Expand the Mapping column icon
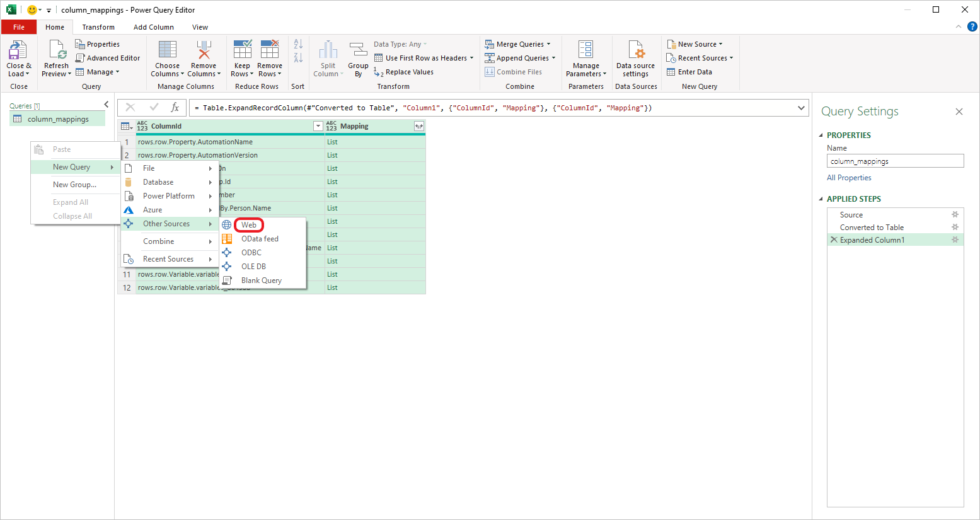The image size is (980, 520). 419,126
